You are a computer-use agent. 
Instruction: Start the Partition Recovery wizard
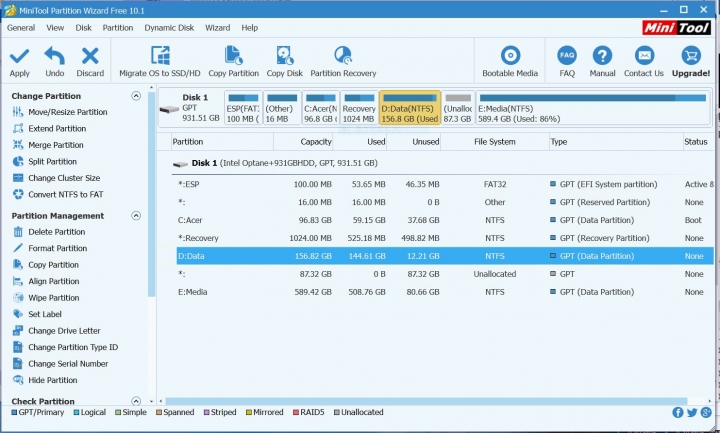(343, 62)
